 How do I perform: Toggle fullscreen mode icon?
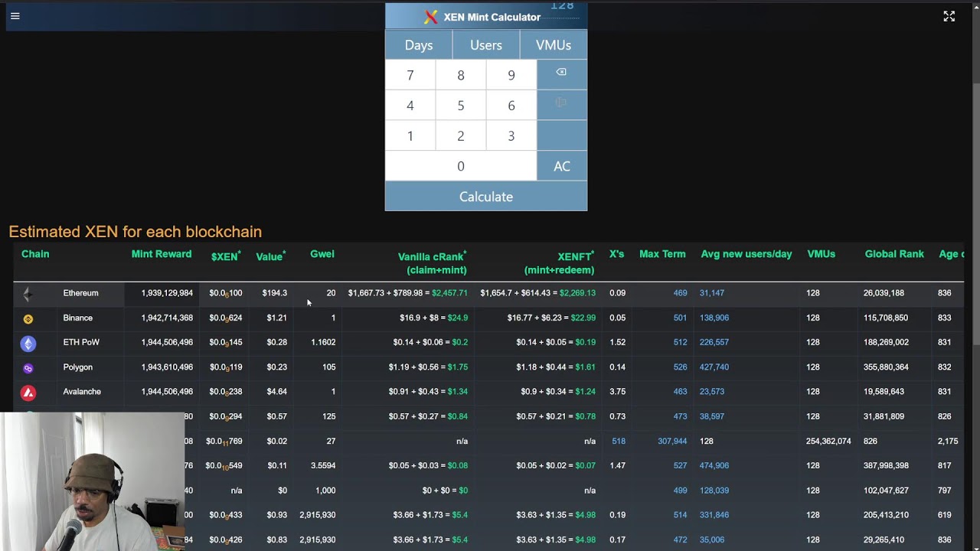[949, 16]
